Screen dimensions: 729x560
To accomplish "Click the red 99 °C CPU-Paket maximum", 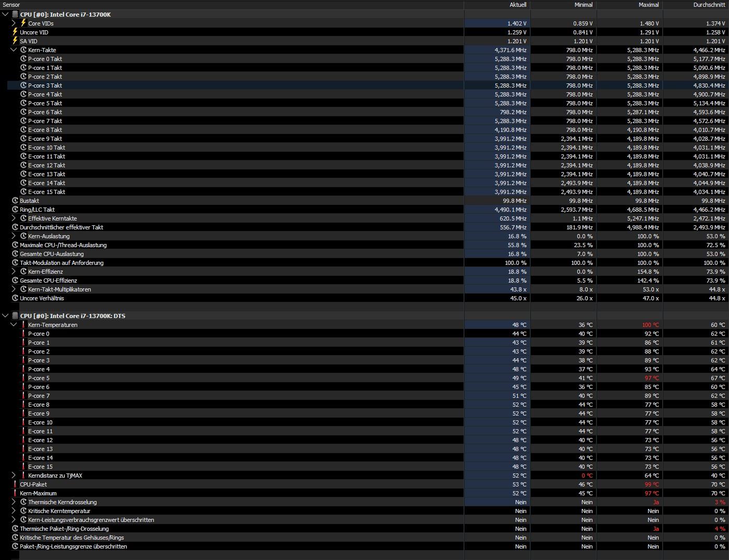I will pyautogui.click(x=652, y=484).
